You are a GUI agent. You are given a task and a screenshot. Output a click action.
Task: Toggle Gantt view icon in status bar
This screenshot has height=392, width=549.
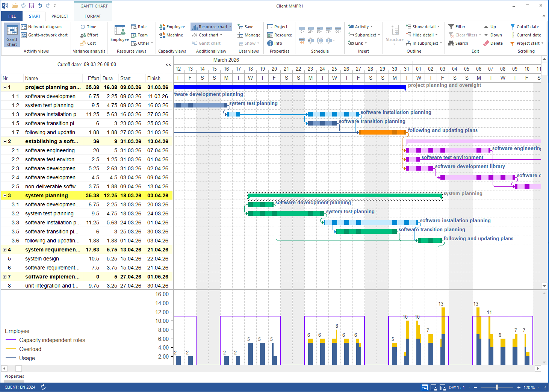pyautogui.click(x=425, y=387)
